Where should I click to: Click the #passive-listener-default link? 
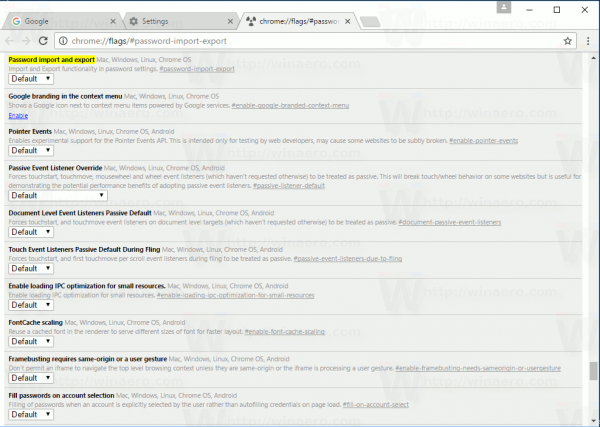point(289,186)
